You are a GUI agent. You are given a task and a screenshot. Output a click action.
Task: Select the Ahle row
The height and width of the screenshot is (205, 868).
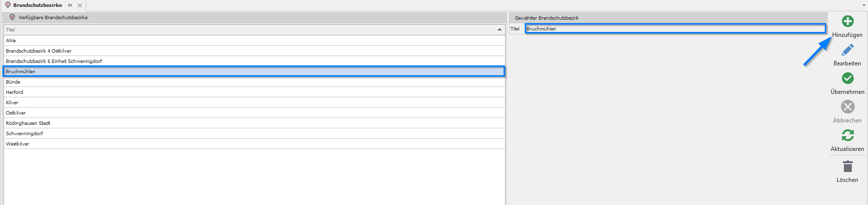[x=11, y=40]
